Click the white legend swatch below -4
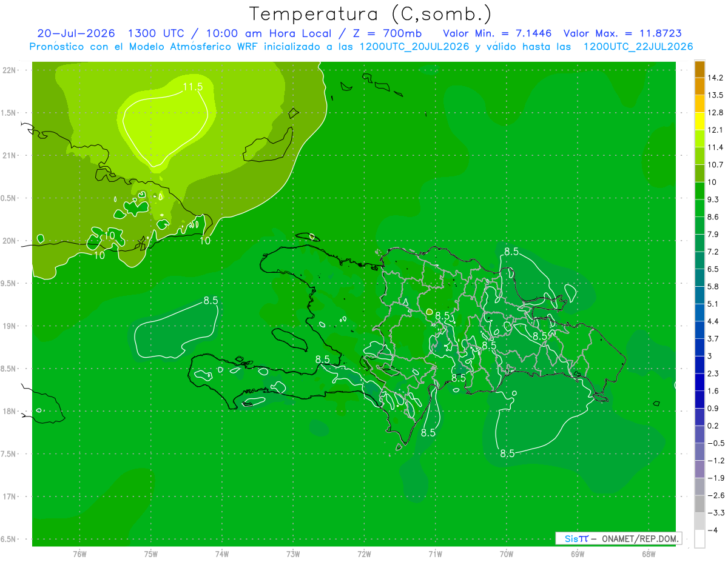 pos(699,539)
